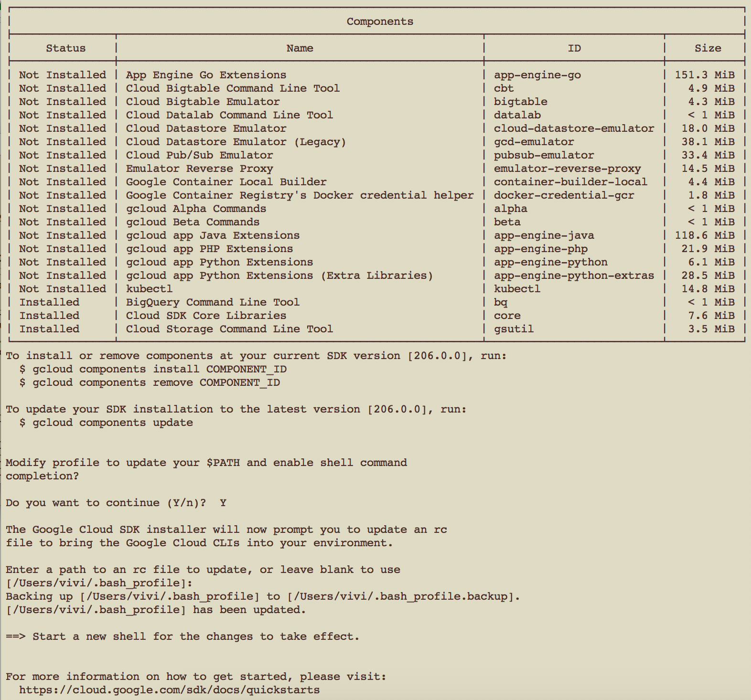The width and height of the screenshot is (751, 700).
Task: Click 'Cloud Datastore Emulator (Legacy)' name
Action: point(236,142)
